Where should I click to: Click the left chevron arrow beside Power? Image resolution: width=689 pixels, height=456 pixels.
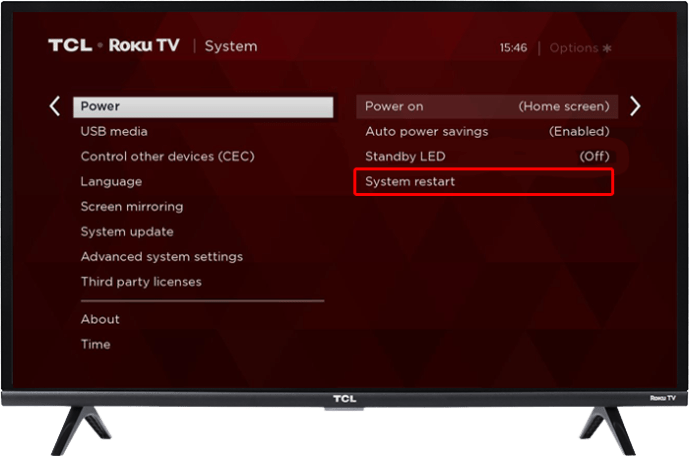click(x=54, y=106)
